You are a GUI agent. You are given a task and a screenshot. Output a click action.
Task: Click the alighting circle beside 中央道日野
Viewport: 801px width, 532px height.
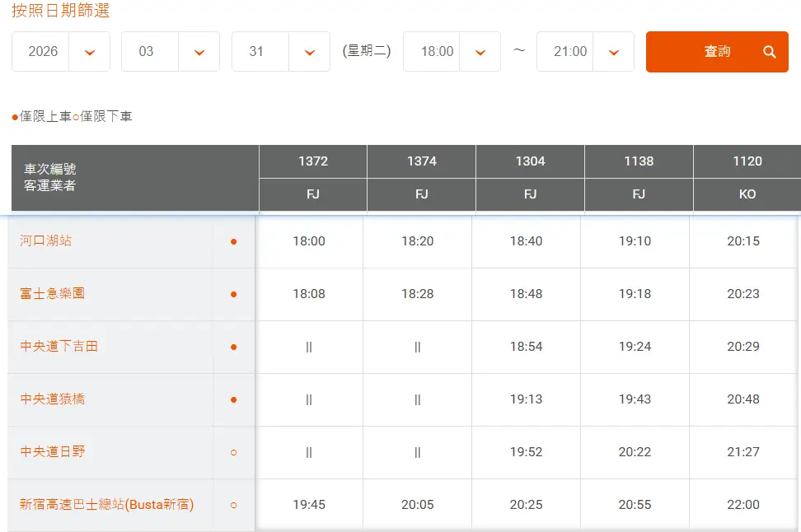[x=233, y=452]
